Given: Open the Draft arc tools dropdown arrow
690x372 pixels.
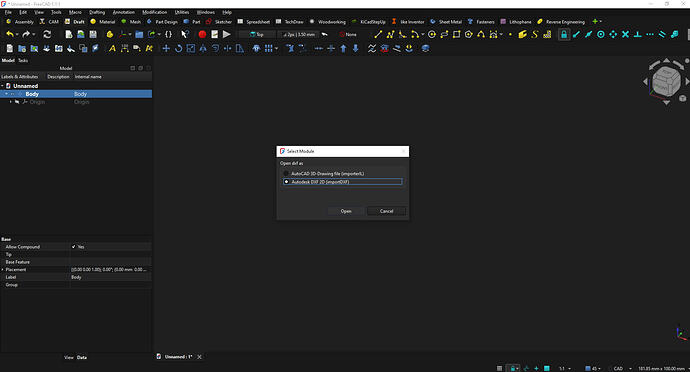Looking at the screenshot, I should coord(423,35).
